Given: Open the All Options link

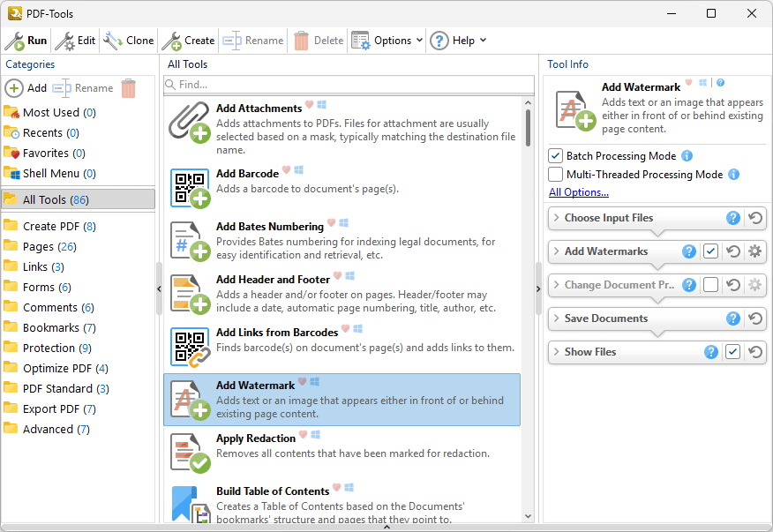Looking at the screenshot, I should pyautogui.click(x=578, y=192).
